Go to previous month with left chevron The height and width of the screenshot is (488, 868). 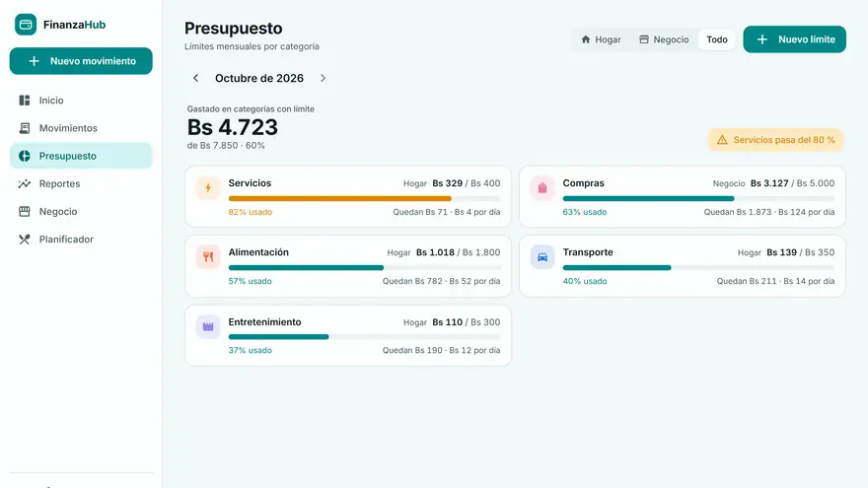(x=195, y=78)
